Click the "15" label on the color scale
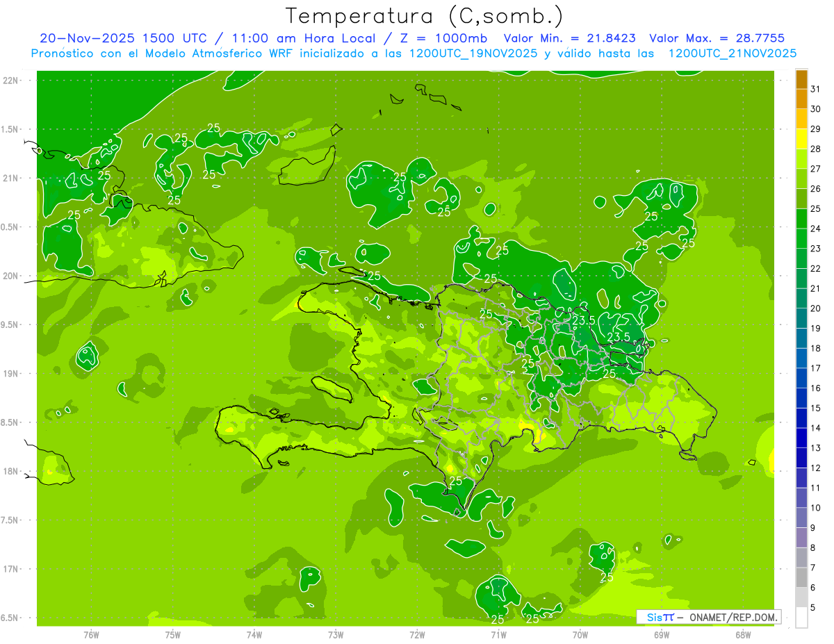 tap(816, 408)
